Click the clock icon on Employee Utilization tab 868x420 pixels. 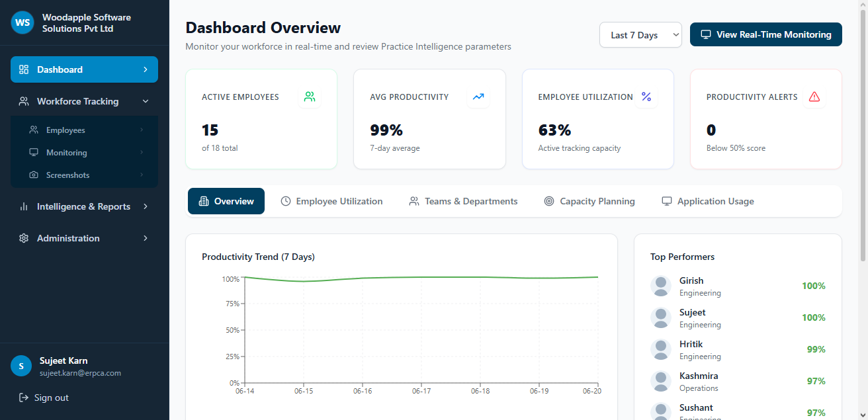coord(286,201)
